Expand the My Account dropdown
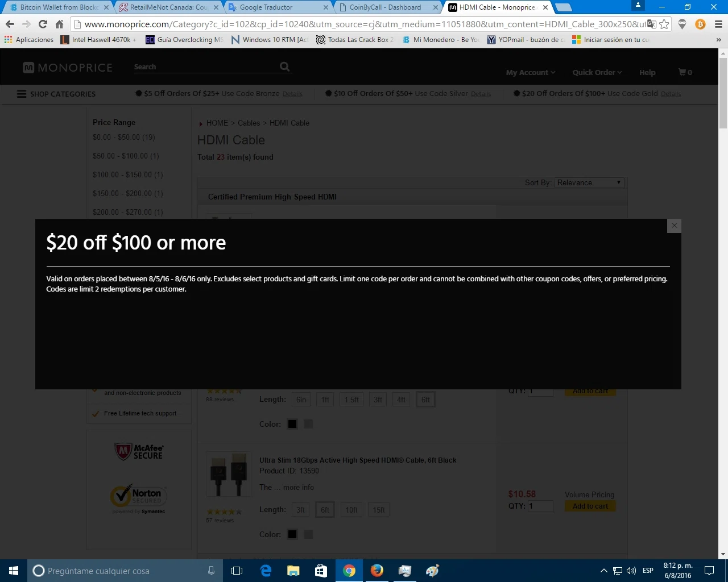 coord(531,72)
